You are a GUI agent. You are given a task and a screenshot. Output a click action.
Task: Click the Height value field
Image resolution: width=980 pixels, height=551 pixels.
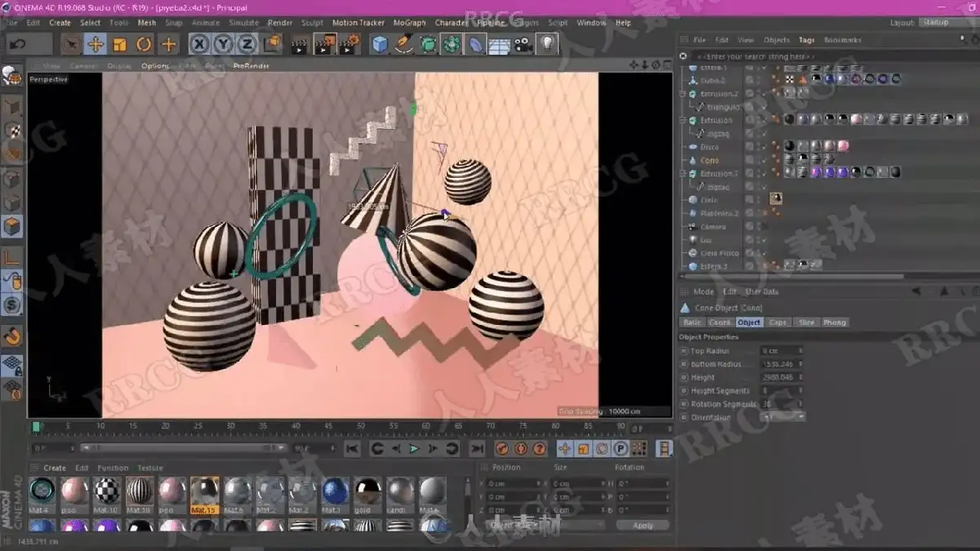click(783, 377)
